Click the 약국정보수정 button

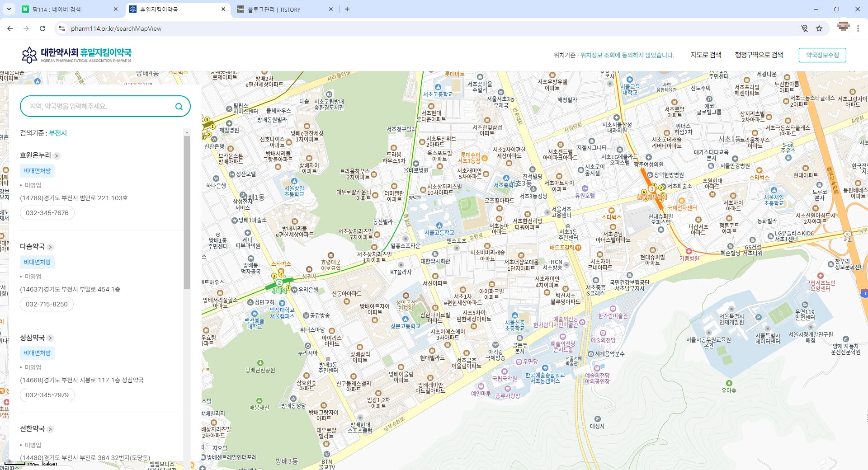[822, 55]
